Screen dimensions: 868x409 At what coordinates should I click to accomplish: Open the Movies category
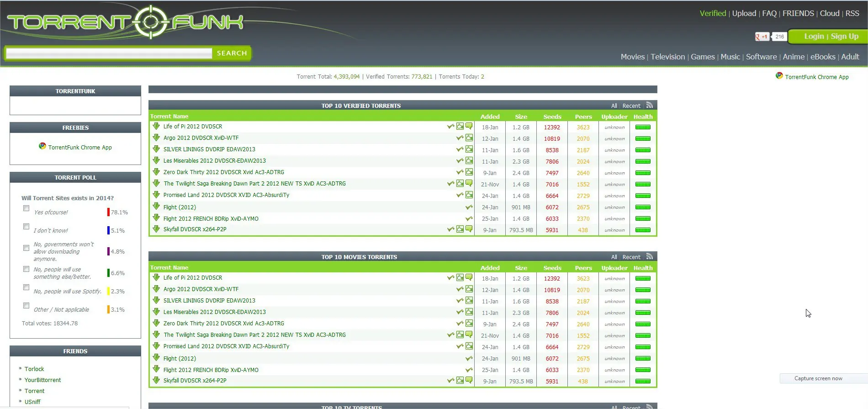point(633,57)
